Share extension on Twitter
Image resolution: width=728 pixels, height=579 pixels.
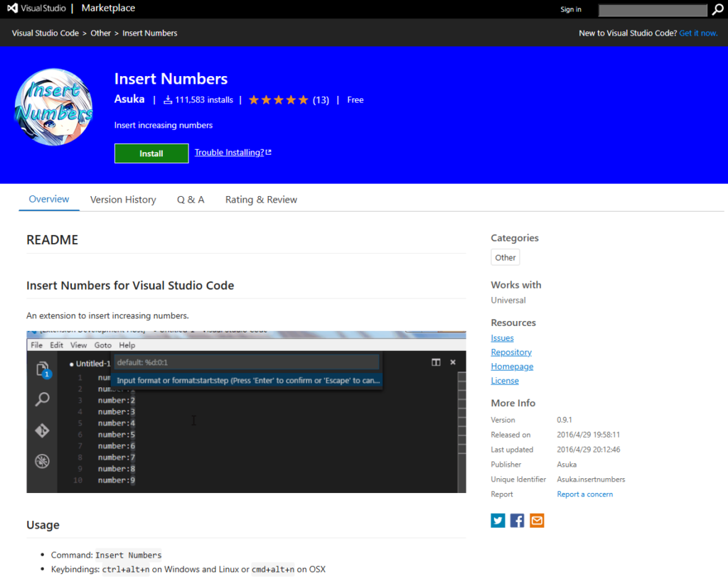pyautogui.click(x=498, y=520)
